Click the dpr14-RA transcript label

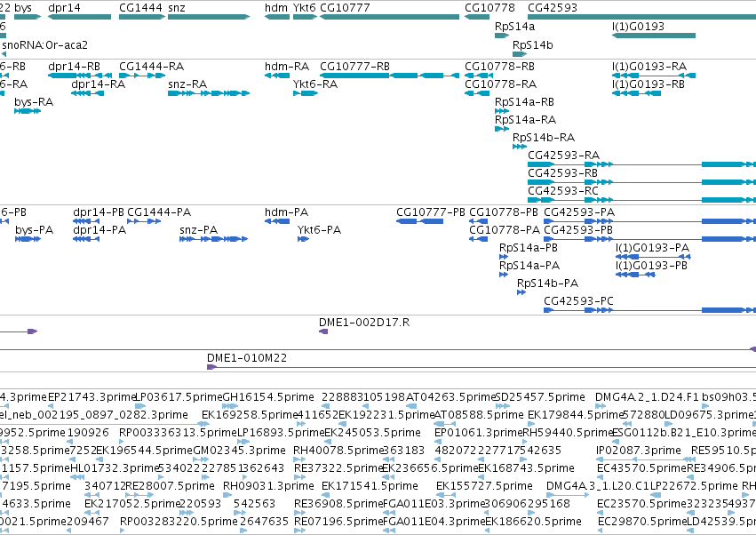[x=98, y=84]
